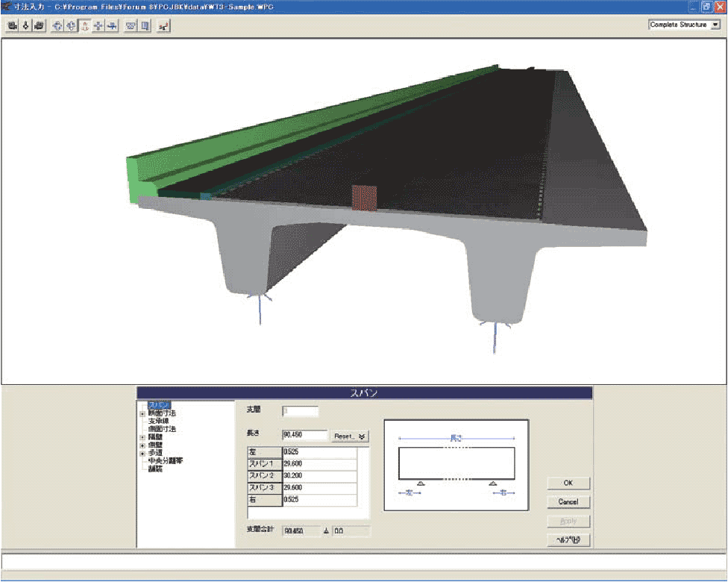Click the OK button
This screenshot has height=582, width=728.
[568, 483]
